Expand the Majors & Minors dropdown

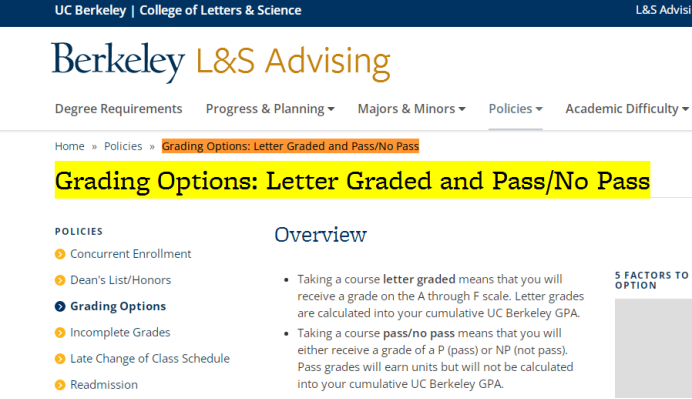[x=411, y=109]
